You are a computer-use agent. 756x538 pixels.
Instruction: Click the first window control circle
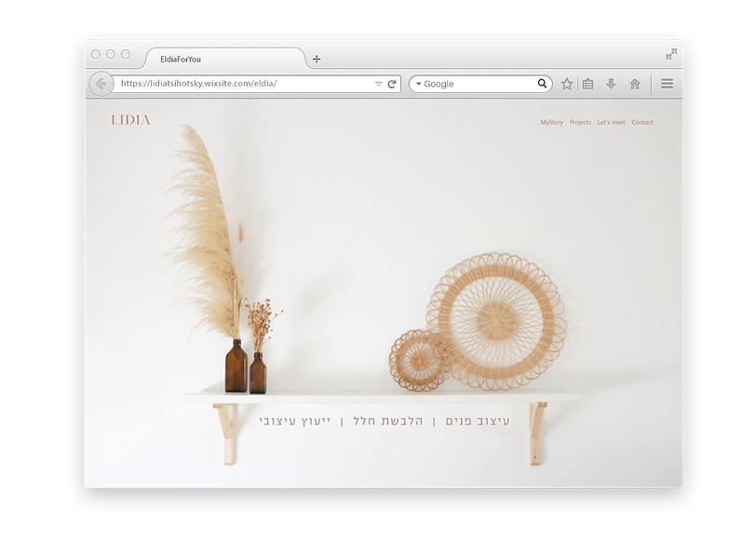(x=96, y=54)
